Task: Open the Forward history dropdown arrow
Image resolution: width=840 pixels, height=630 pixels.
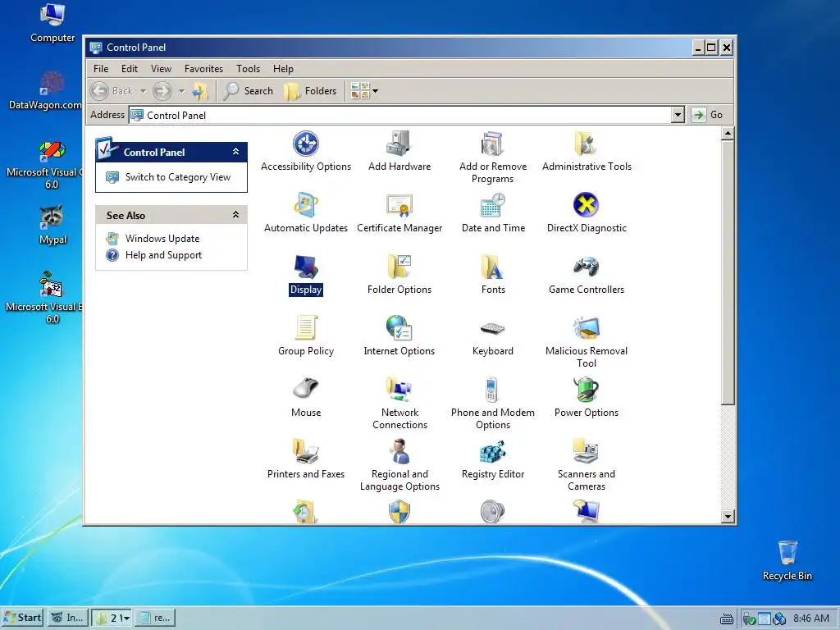Action: click(182, 92)
